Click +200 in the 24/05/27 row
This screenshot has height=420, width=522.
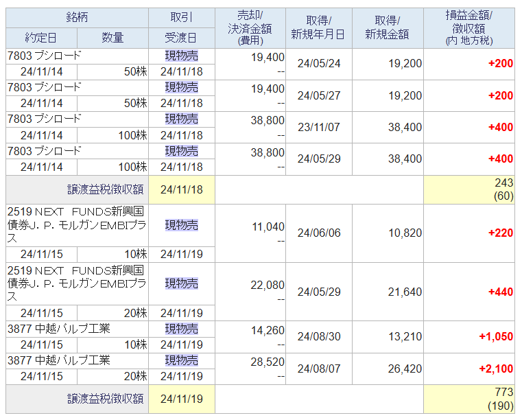point(500,95)
